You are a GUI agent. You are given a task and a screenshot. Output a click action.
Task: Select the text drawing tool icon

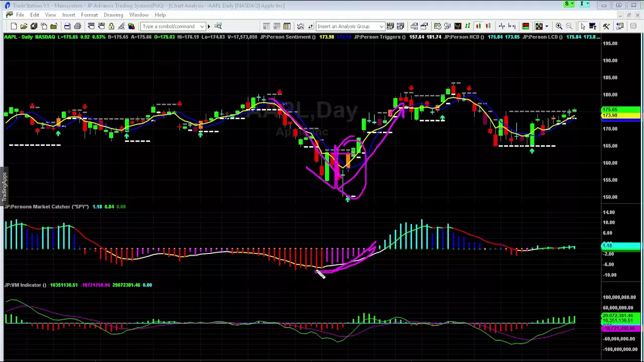[593, 26]
